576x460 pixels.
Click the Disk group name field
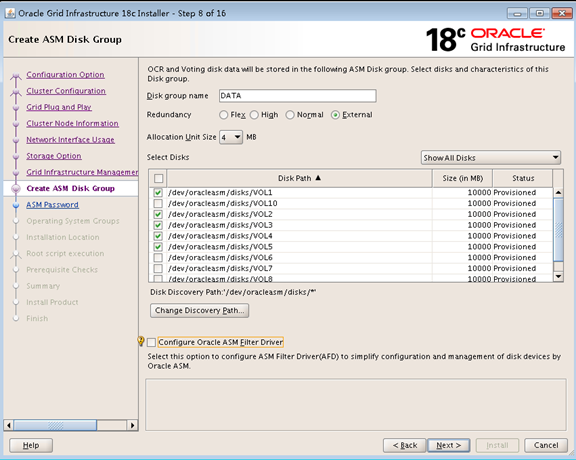pos(298,96)
